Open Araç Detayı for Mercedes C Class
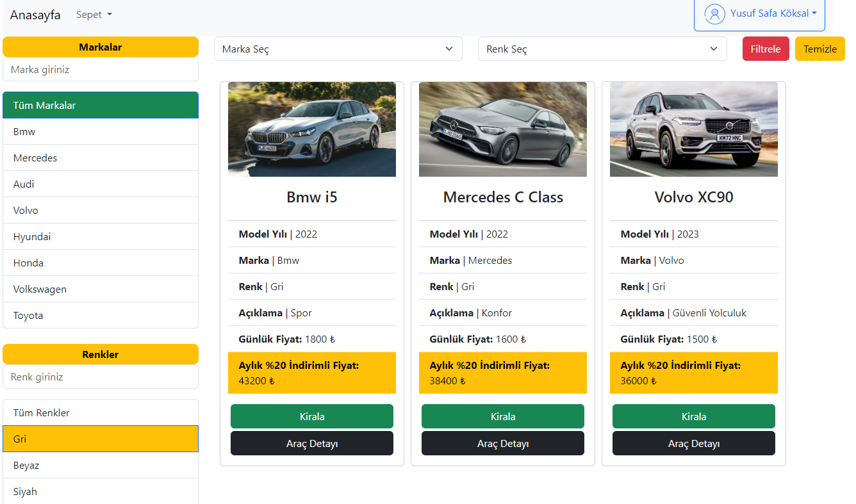856x504 pixels. (503, 443)
